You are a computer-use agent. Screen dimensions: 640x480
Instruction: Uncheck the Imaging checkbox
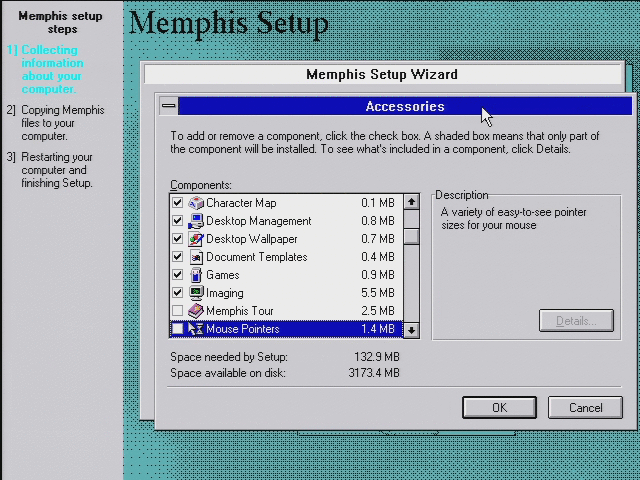click(177, 293)
